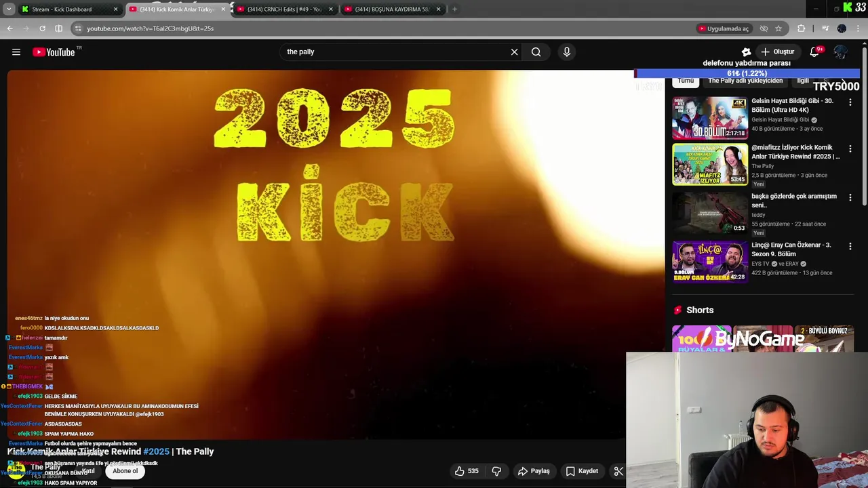Viewport: 868px width, 488px height.
Task: Reload the page with refresh icon
Action: click(42, 28)
